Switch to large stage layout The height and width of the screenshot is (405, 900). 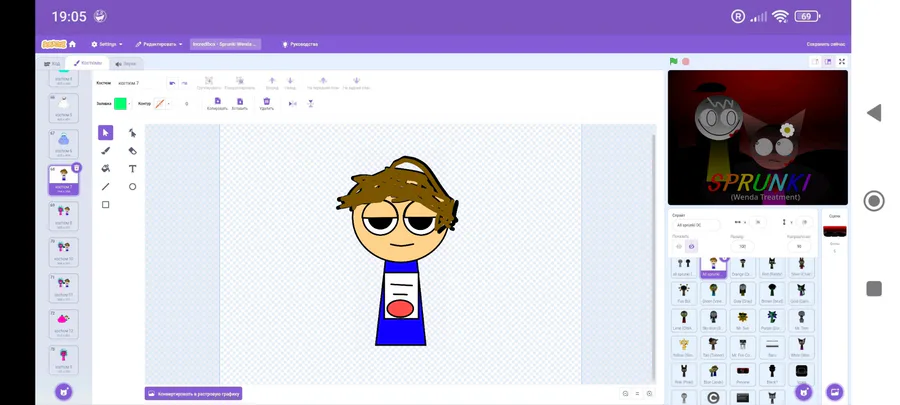828,61
